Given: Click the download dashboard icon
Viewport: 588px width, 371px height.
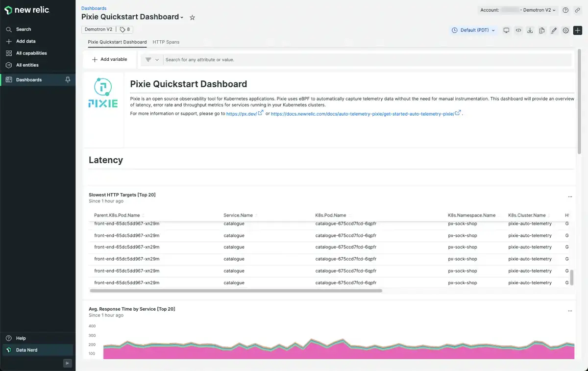Looking at the screenshot, I should [x=530, y=30].
